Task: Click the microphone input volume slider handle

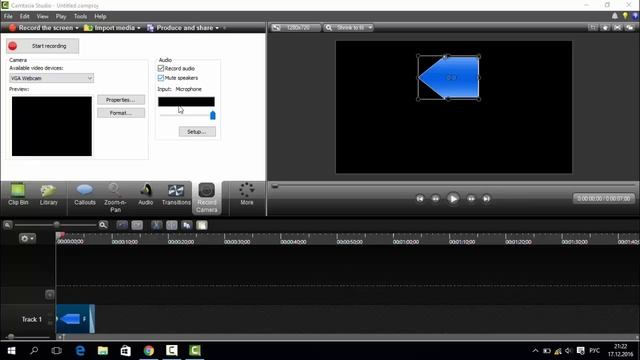Action: [x=213, y=116]
